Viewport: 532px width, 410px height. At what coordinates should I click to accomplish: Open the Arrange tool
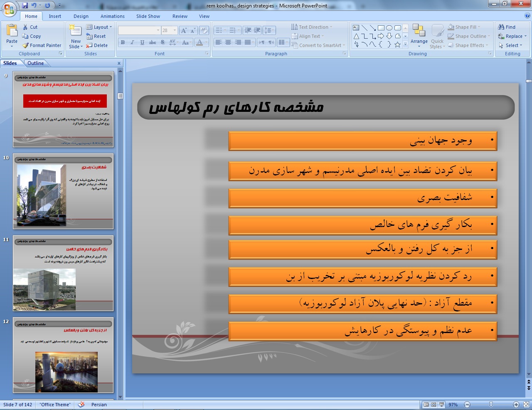tap(419, 34)
